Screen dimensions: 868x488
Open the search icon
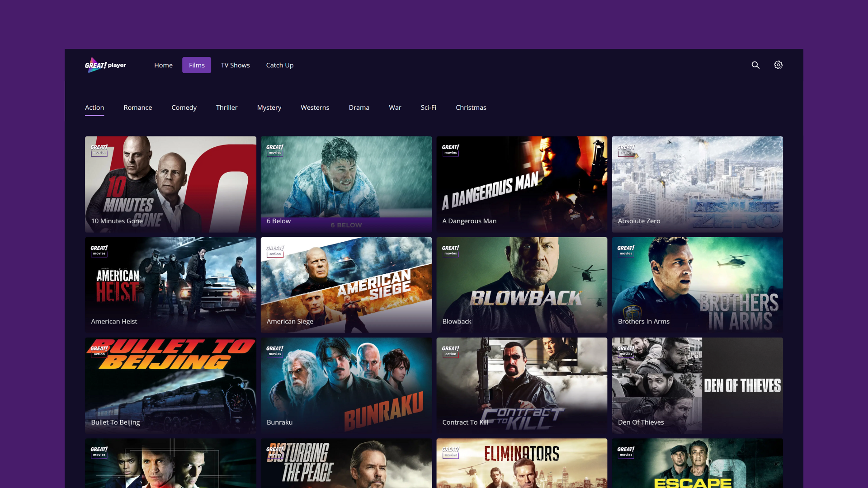coord(755,65)
